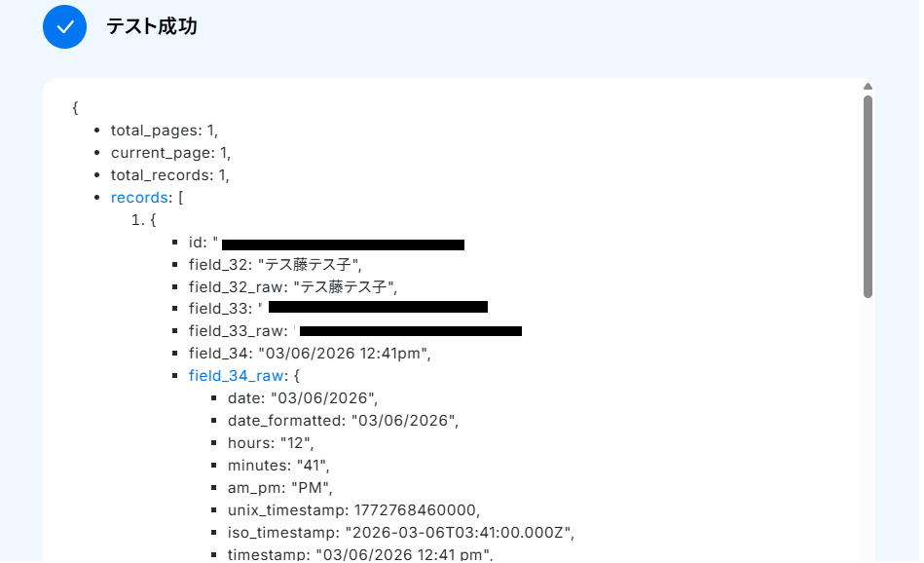Click the field_34 date value
The height and width of the screenshot is (563, 924).
[343, 354]
